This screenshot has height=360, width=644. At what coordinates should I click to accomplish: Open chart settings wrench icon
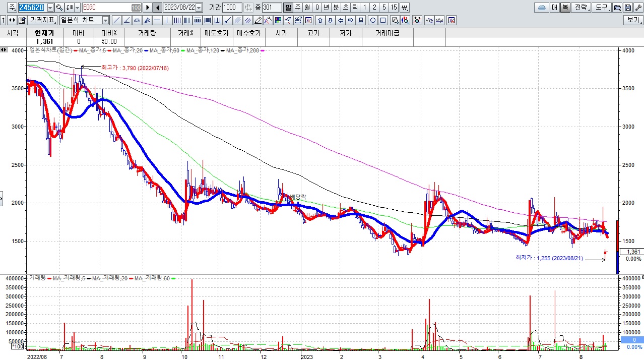(x=638, y=8)
